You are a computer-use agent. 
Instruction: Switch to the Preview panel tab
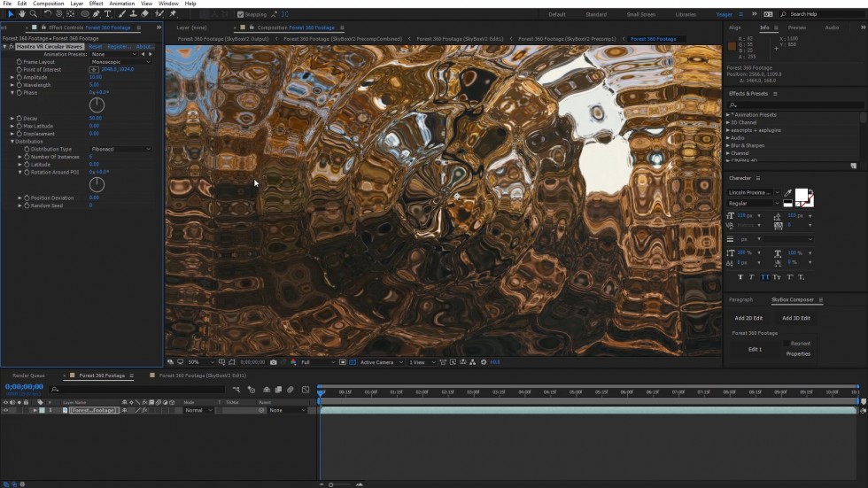[797, 27]
